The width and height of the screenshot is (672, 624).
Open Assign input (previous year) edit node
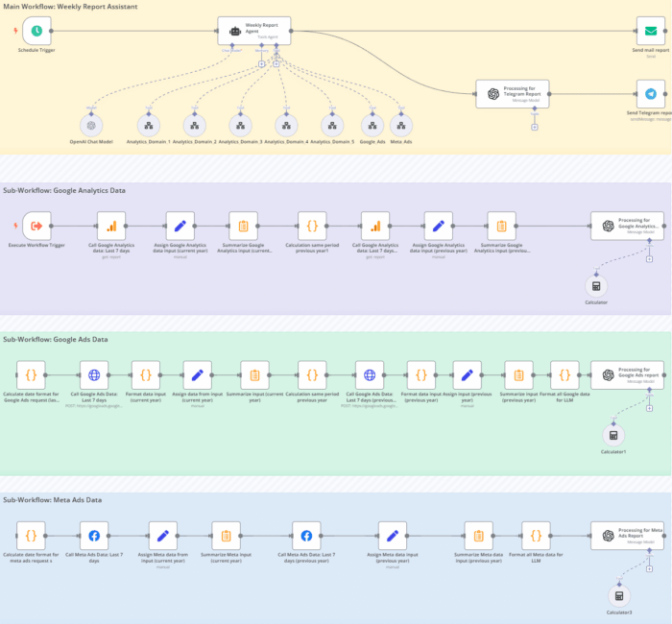coord(468,375)
